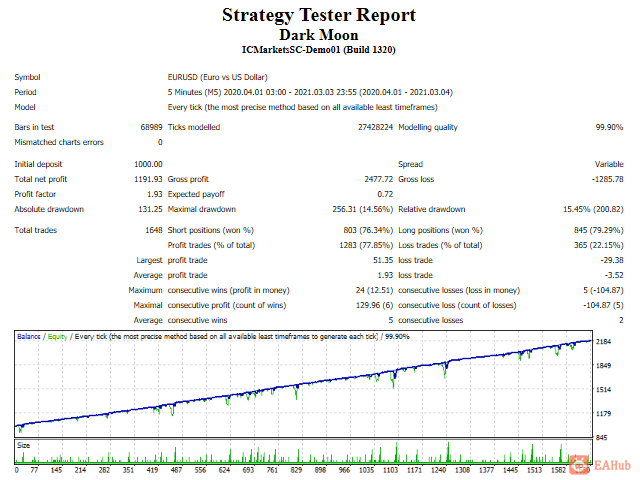Click the Short positions value 803 (76.34%)

tap(368, 230)
